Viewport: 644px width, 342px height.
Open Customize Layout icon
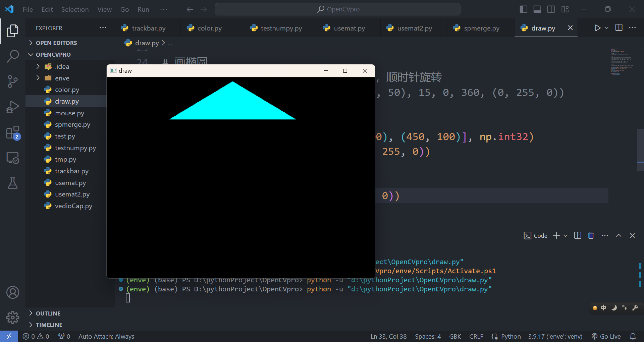coord(565,9)
